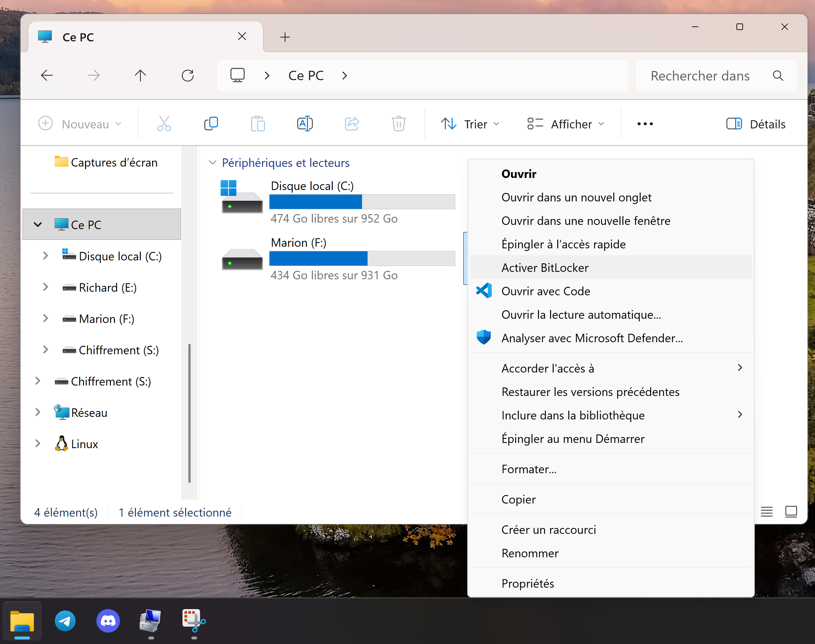
Task: Open Discord from the taskbar
Action: (x=108, y=621)
